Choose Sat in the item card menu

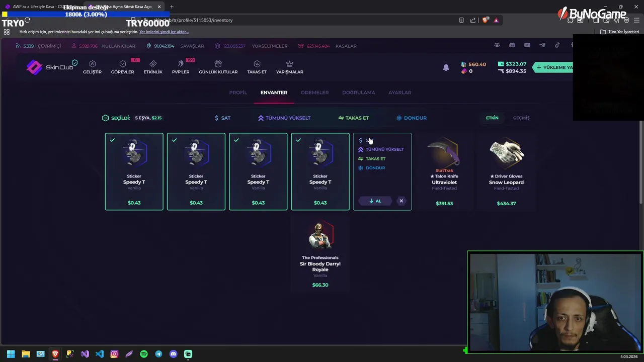click(366, 140)
